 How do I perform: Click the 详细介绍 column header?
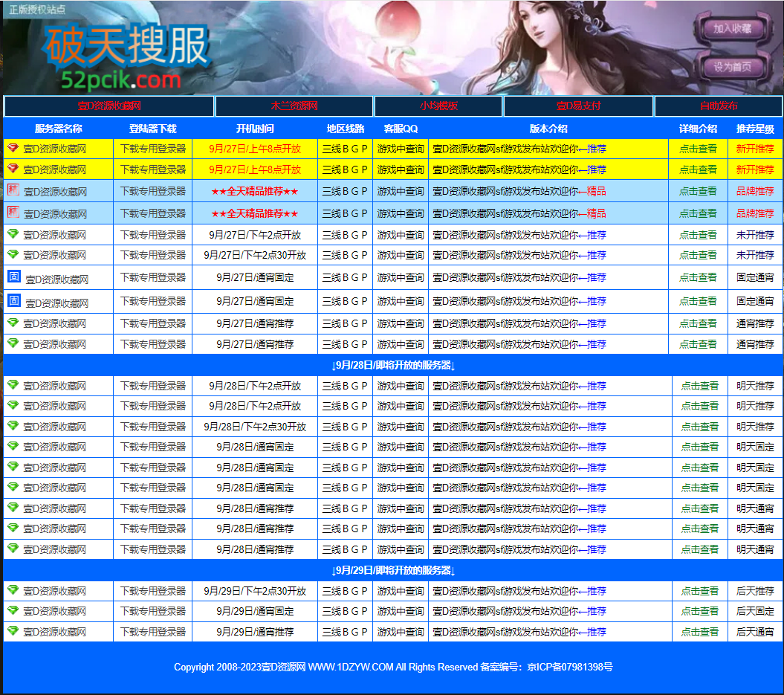[x=698, y=129]
